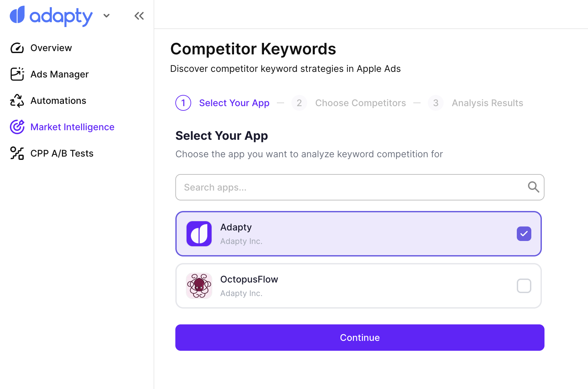
Task: Collapse the sidebar with double-chevron
Action: pos(139,15)
